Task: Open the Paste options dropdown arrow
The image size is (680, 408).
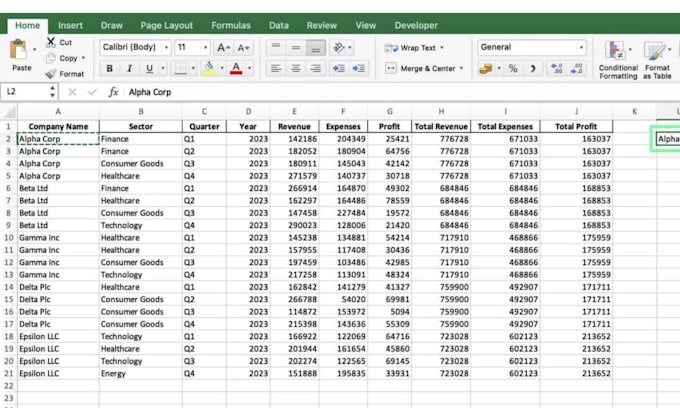Action: [35, 49]
